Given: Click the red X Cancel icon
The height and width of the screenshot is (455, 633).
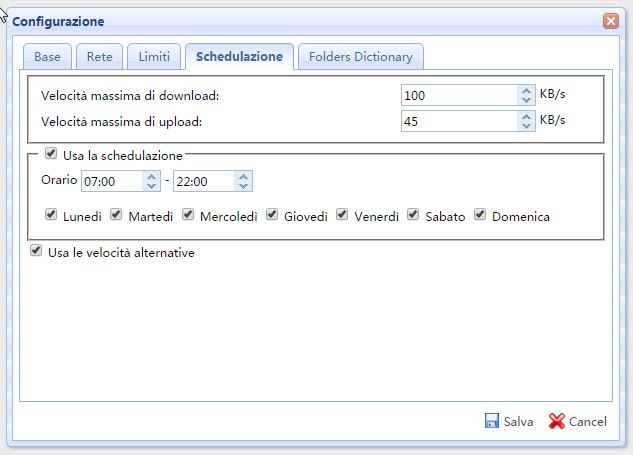Looking at the screenshot, I should point(556,421).
